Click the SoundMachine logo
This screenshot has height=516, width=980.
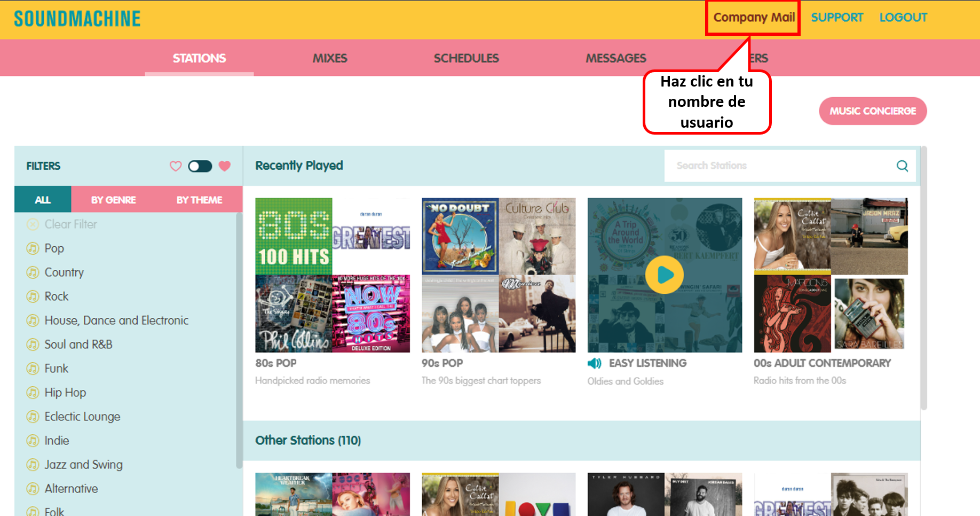tap(77, 19)
